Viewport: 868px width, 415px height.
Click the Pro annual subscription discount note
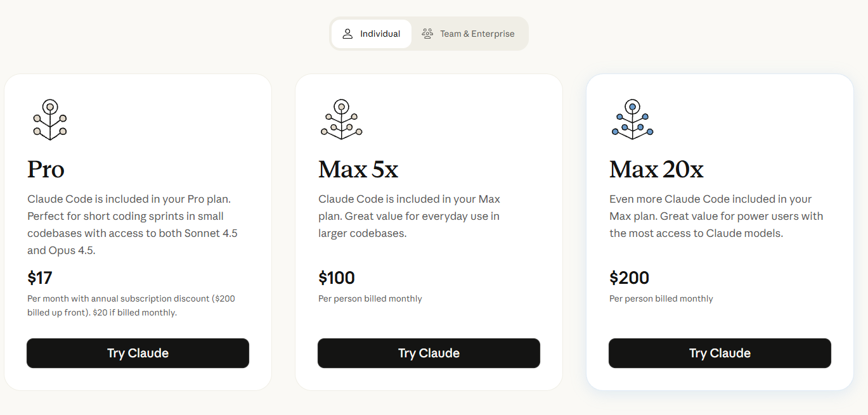point(131,305)
